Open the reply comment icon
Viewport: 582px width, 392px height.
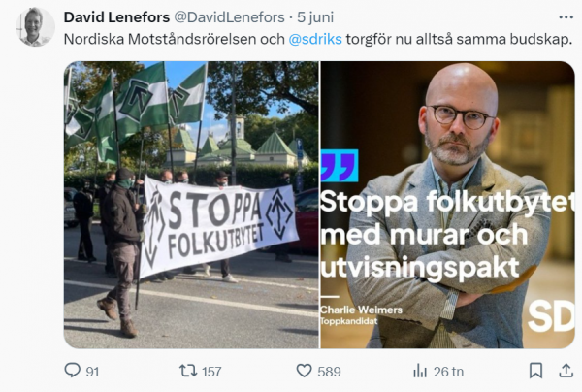tap(72, 370)
